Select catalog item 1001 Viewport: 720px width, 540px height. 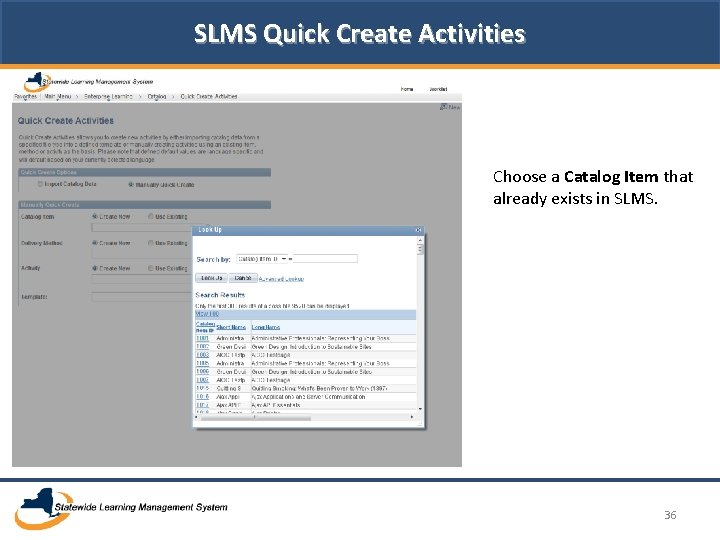(202, 338)
